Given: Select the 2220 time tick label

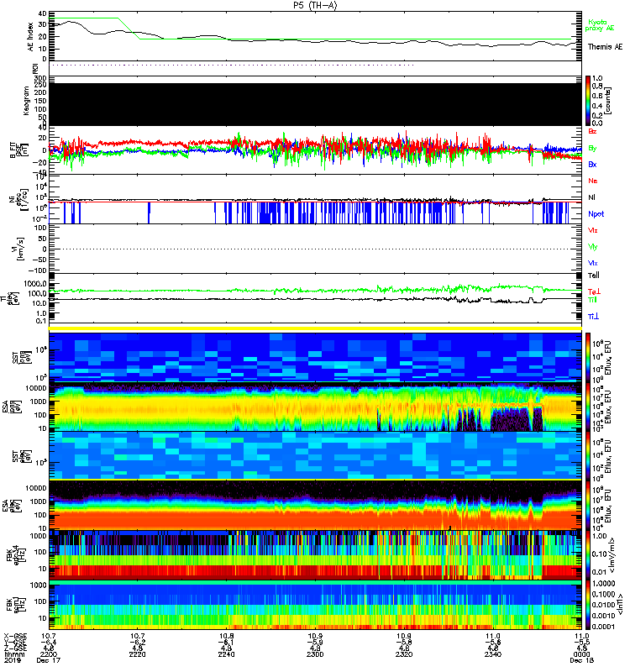Looking at the screenshot, I should (137, 654).
